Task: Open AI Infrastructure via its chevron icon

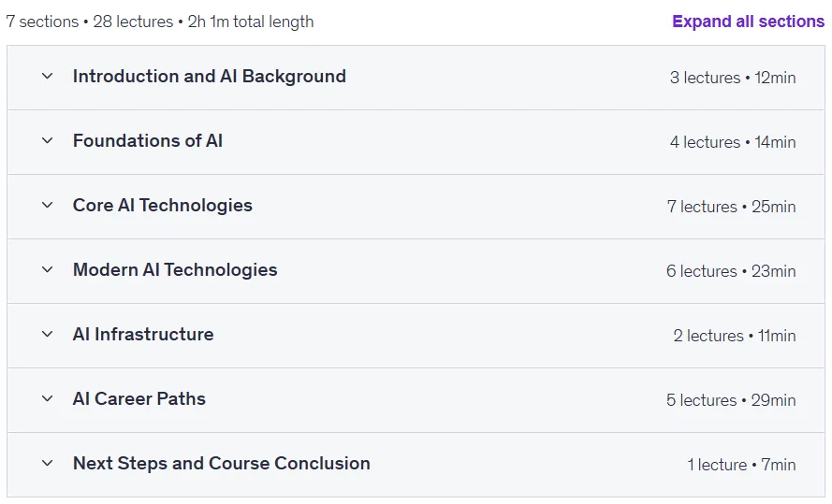Action: pos(47,335)
